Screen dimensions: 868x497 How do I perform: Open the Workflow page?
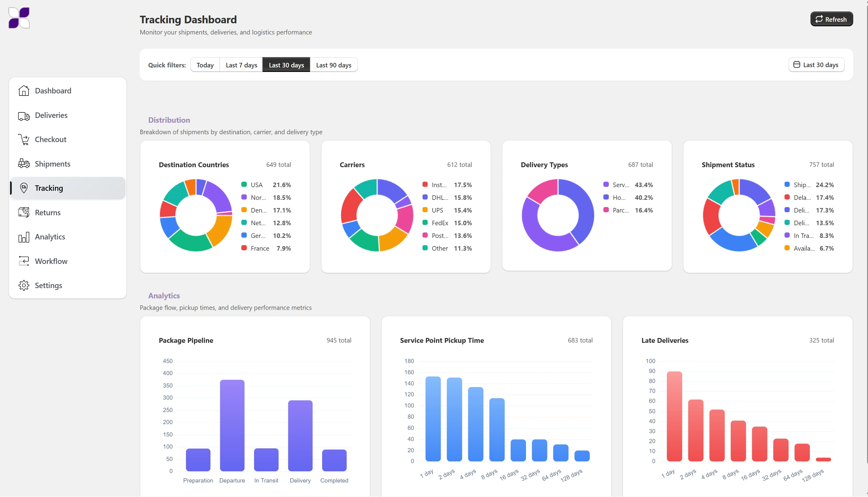point(68,261)
